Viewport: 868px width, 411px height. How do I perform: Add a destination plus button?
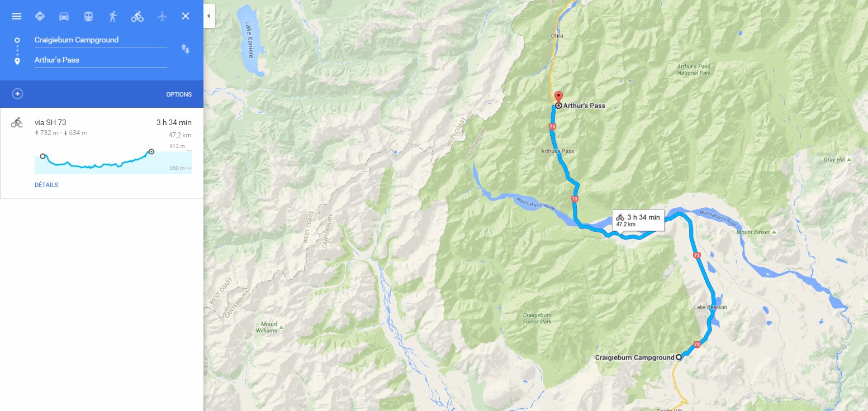click(17, 94)
